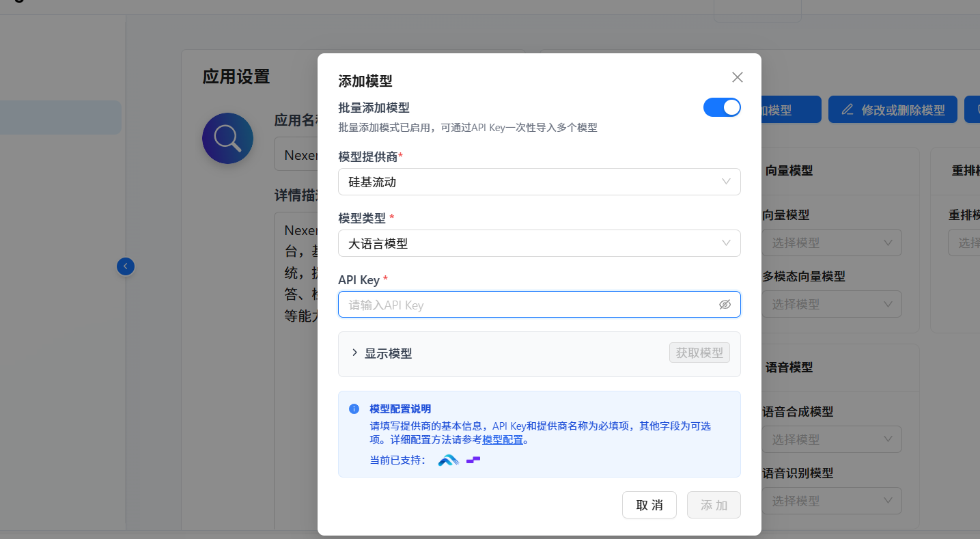Toggle API Key visibility eye icon
Viewport: 980px width, 539px height.
point(725,305)
